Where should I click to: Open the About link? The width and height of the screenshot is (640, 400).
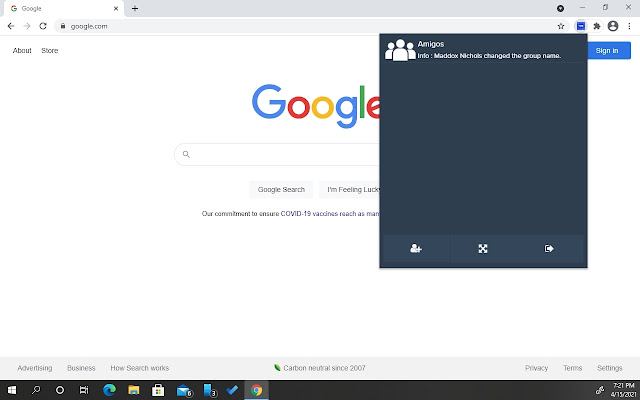pyautogui.click(x=22, y=51)
